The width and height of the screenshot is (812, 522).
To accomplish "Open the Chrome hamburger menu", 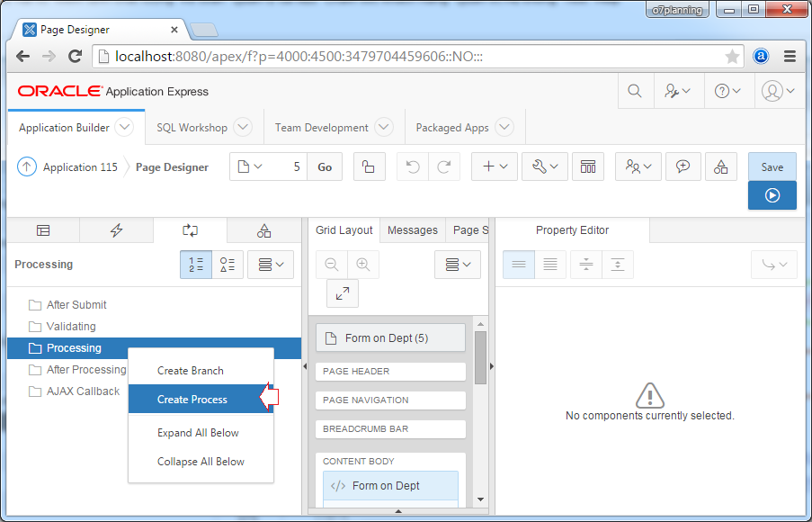I will pos(790,57).
